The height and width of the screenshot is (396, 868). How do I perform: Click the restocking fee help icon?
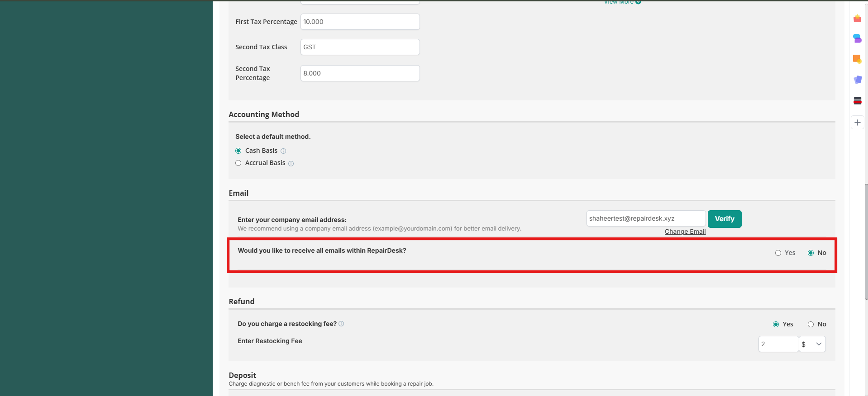341,324
